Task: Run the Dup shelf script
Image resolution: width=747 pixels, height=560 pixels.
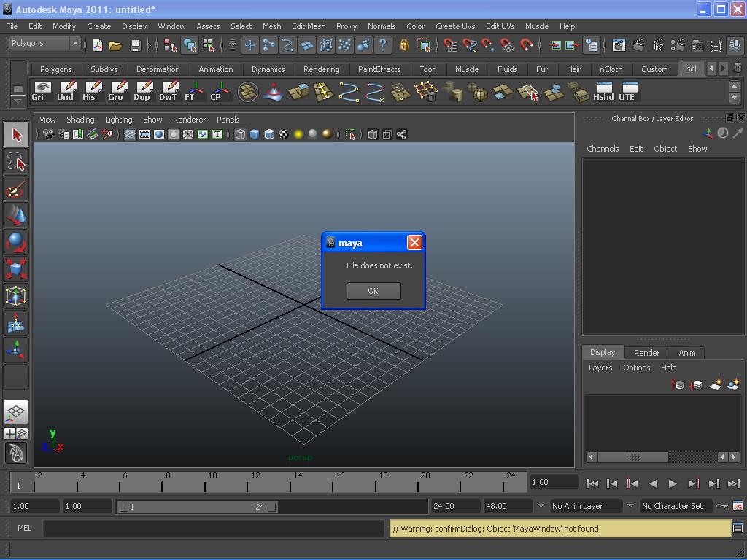Action: (144, 91)
